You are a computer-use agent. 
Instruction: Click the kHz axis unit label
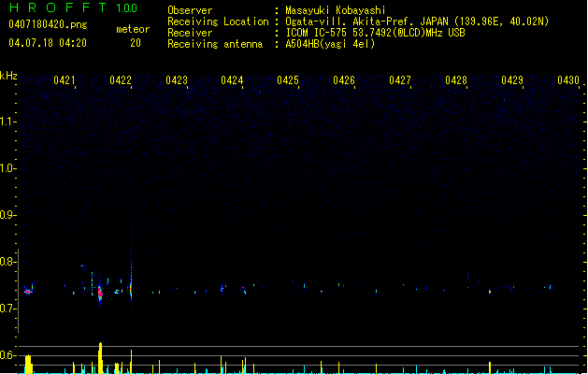click(8, 76)
